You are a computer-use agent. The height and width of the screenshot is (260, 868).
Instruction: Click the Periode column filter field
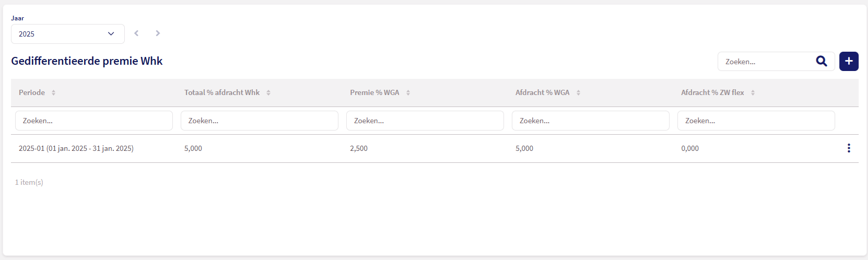94,121
